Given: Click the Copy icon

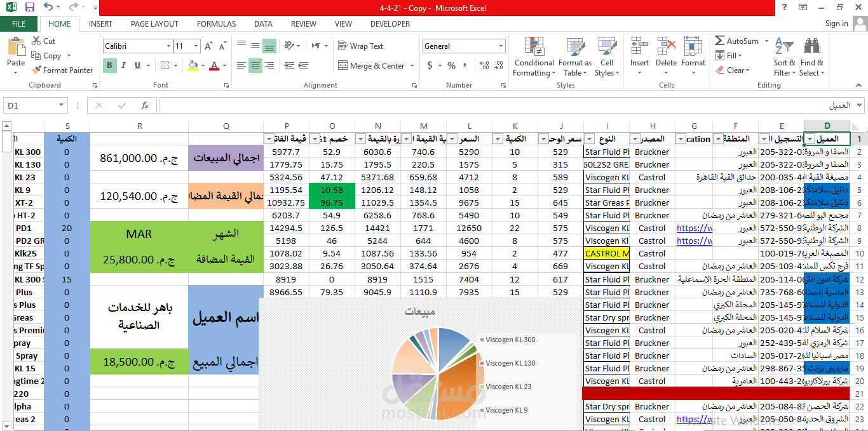Looking at the screenshot, I should click(x=36, y=56).
